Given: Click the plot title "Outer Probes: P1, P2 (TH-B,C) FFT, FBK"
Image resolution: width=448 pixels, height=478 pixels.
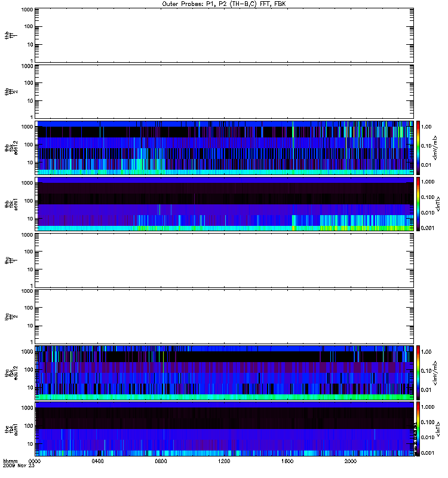Looking at the screenshot, I should [224, 4].
